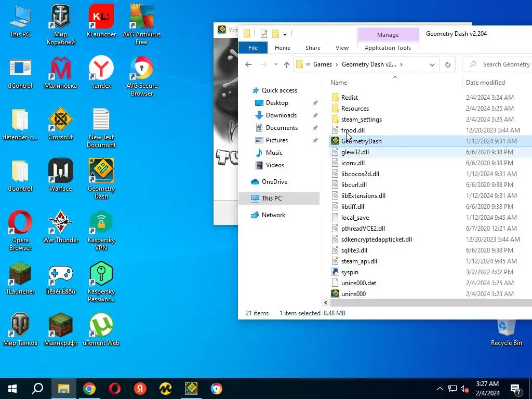Open Downloads in navigation pane
This screenshot has height=399, width=532.
(x=281, y=115)
